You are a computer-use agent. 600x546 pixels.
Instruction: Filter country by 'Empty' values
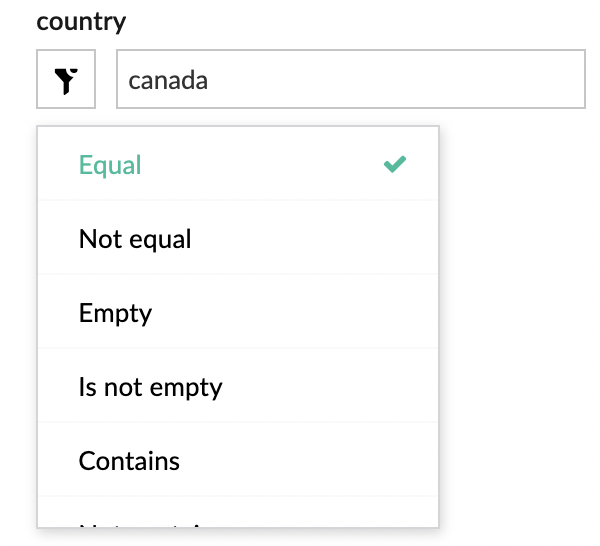click(115, 313)
